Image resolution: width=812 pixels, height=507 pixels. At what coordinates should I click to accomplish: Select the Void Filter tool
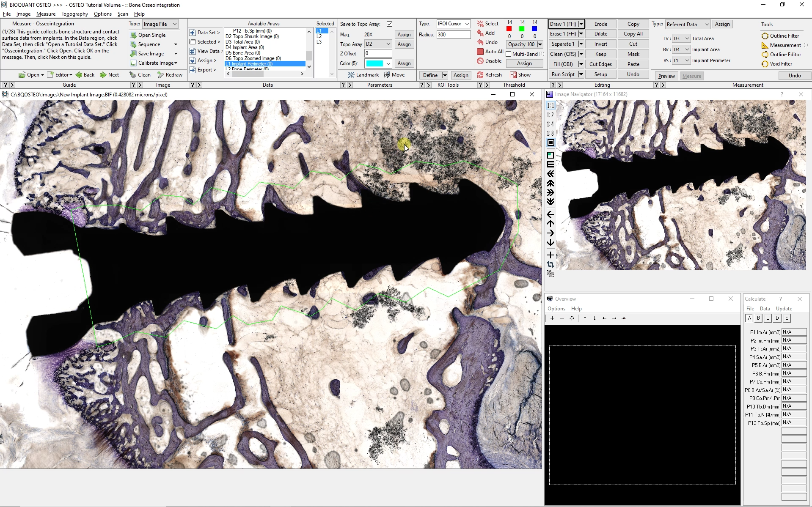pyautogui.click(x=765, y=64)
